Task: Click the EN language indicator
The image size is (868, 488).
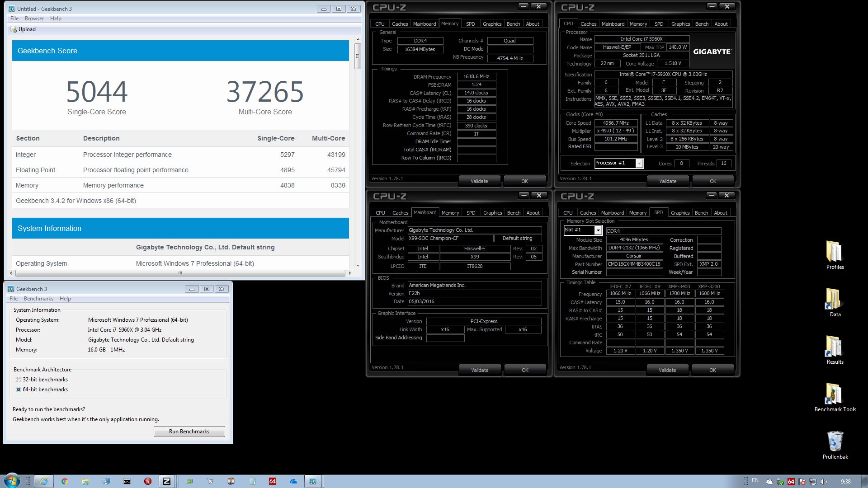Action: coord(755,481)
